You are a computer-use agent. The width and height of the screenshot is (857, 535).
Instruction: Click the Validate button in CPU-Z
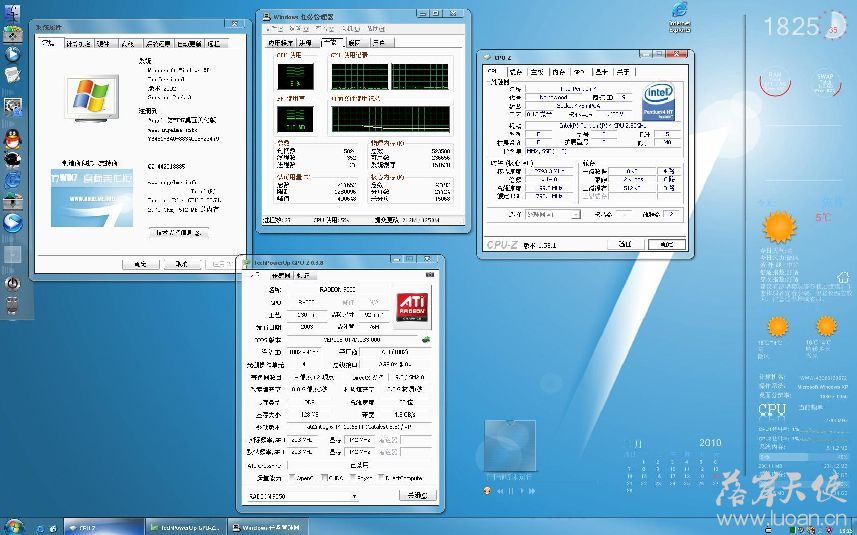[625, 244]
